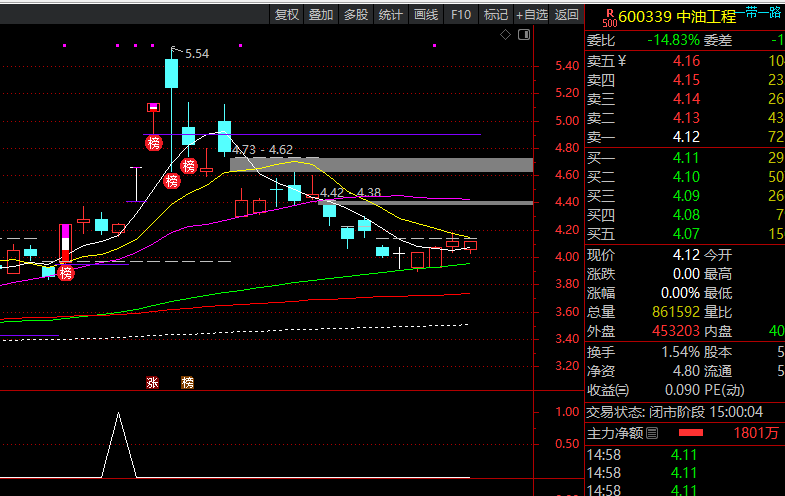This screenshot has height=496, width=785.
Task: Select the 多股 multi-stock view
Action: [x=356, y=15]
